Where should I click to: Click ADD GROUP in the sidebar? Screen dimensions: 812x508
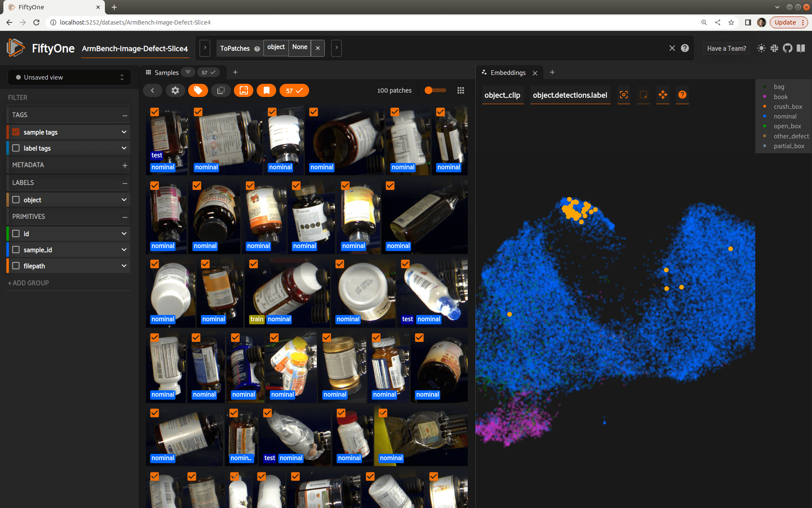pyautogui.click(x=28, y=283)
